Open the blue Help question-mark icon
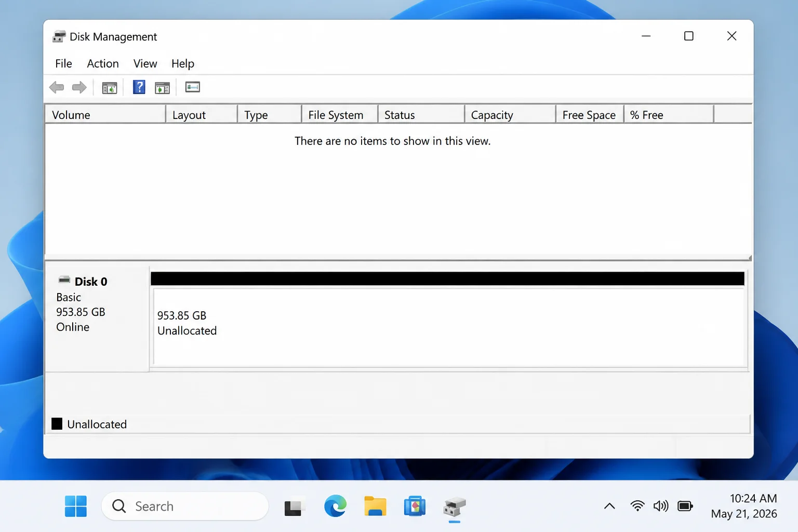The height and width of the screenshot is (532, 798). pos(139,87)
